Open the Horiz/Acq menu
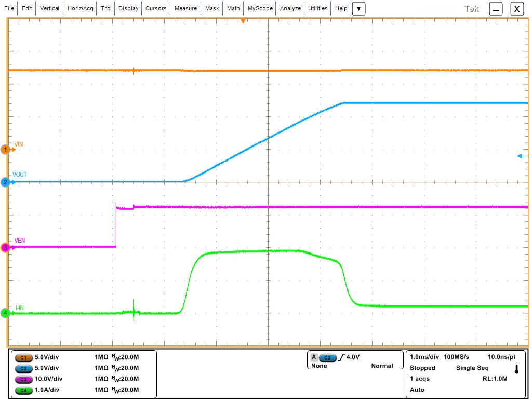The height and width of the screenshot is (399, 532). (81, 8)
